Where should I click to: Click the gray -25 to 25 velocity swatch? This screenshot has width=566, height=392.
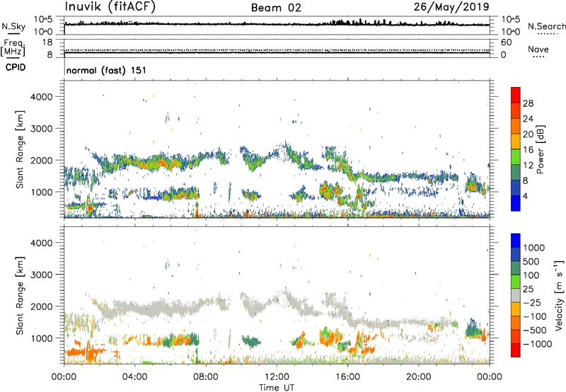[x=516, y=295]
